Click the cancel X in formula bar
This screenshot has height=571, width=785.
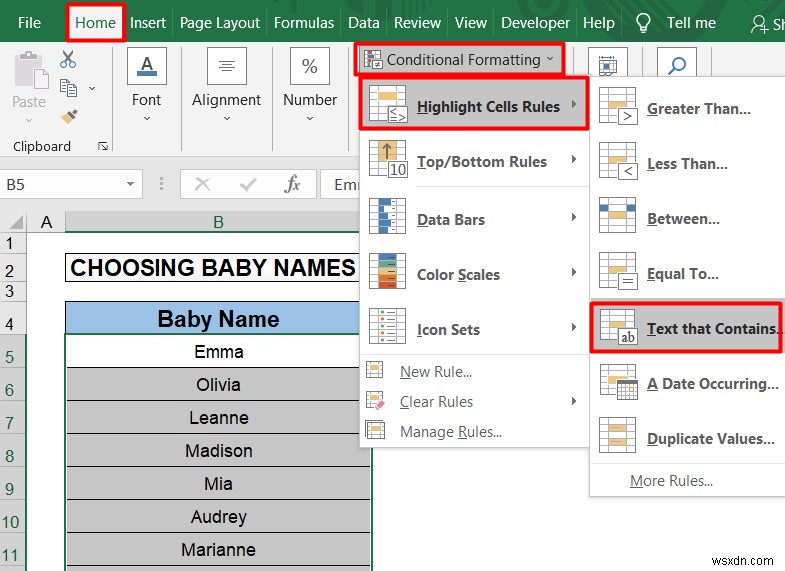coord(202,184)
